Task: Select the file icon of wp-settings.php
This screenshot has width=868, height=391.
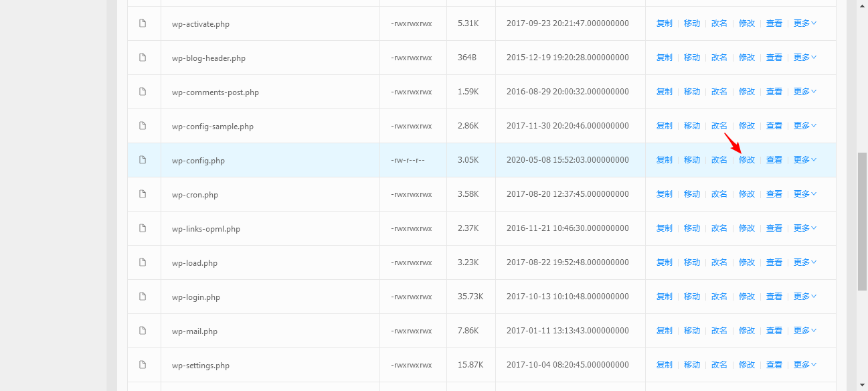Action: click(143, 365)
